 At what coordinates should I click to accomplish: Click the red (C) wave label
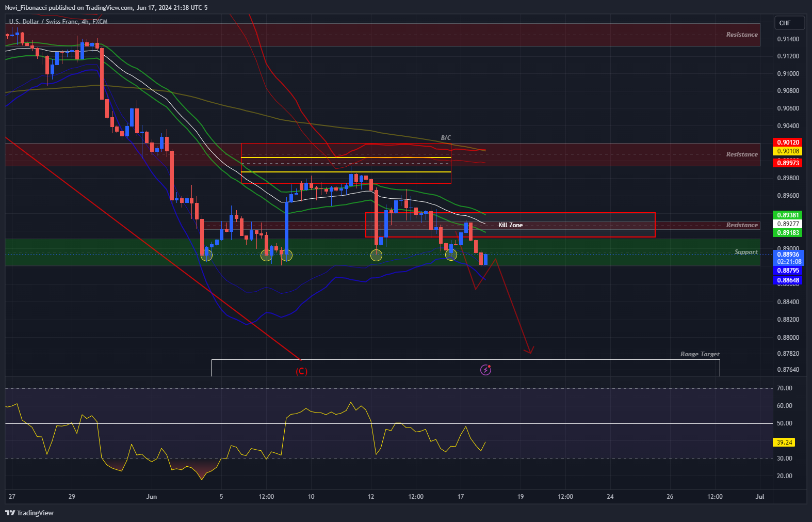coord(301,371)
